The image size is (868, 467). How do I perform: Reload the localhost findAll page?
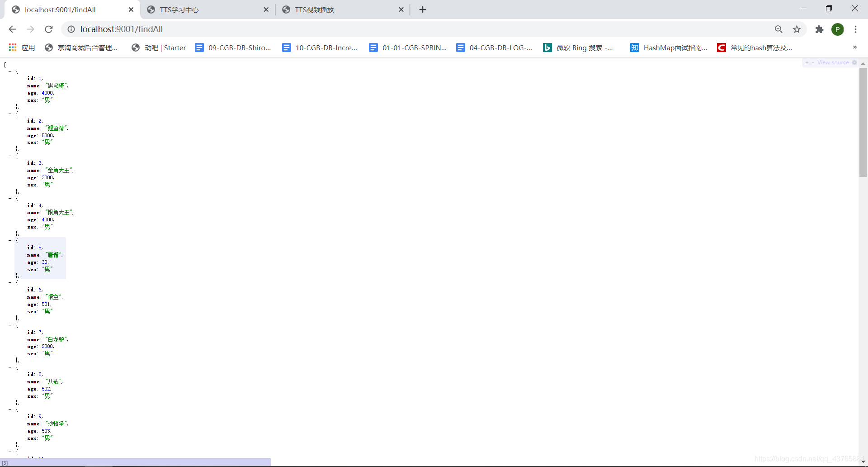(x=49, y=29)
